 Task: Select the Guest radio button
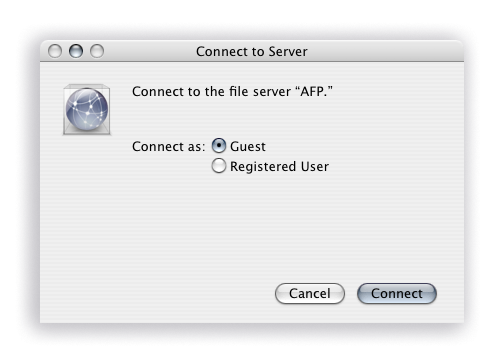[219, 146]
